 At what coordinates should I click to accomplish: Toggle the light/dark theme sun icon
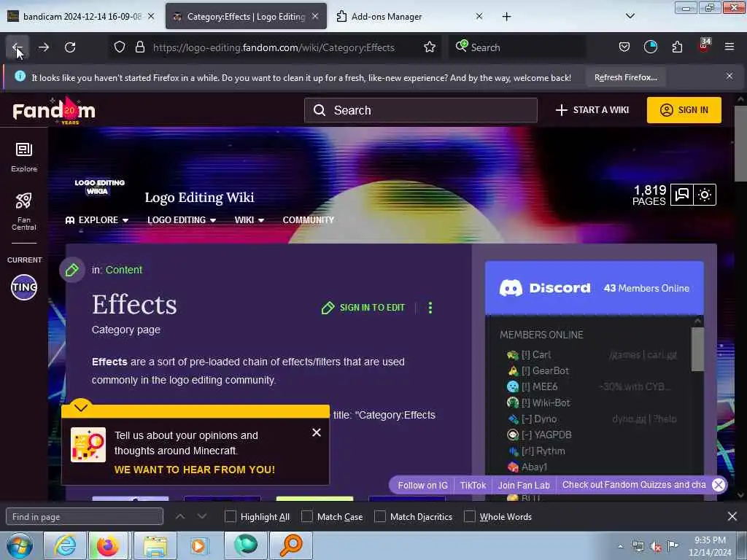tap(705, 195)
